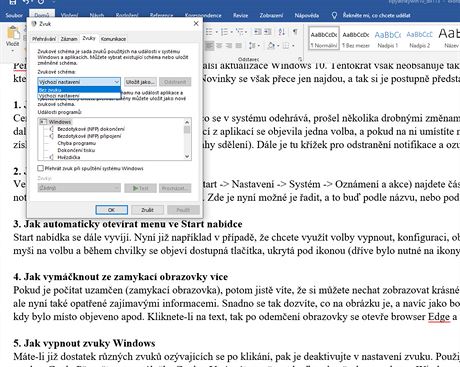Image resolution: width=460 pixels, height=367 pixels.
Task: Align text right in Word ribbon
Action: coord(229,45)
